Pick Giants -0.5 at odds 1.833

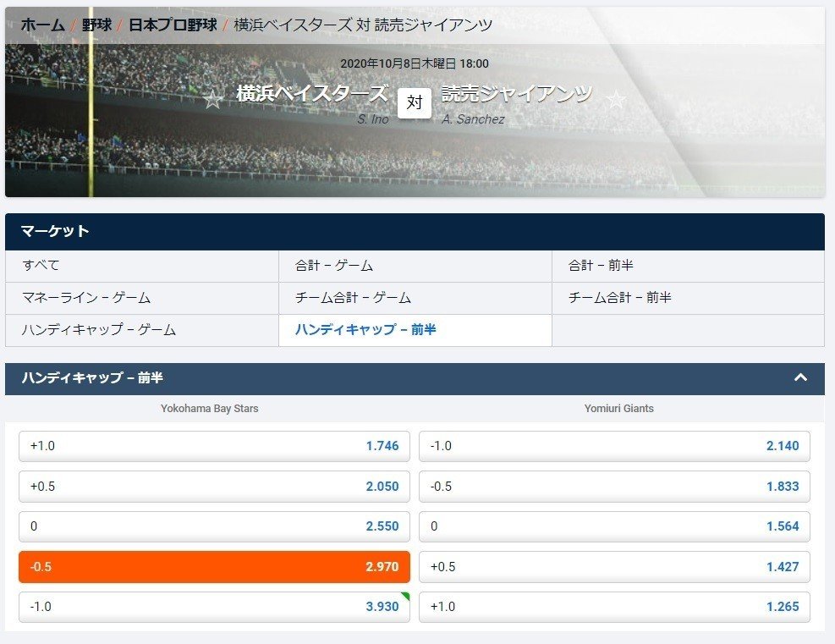point(614,487)
